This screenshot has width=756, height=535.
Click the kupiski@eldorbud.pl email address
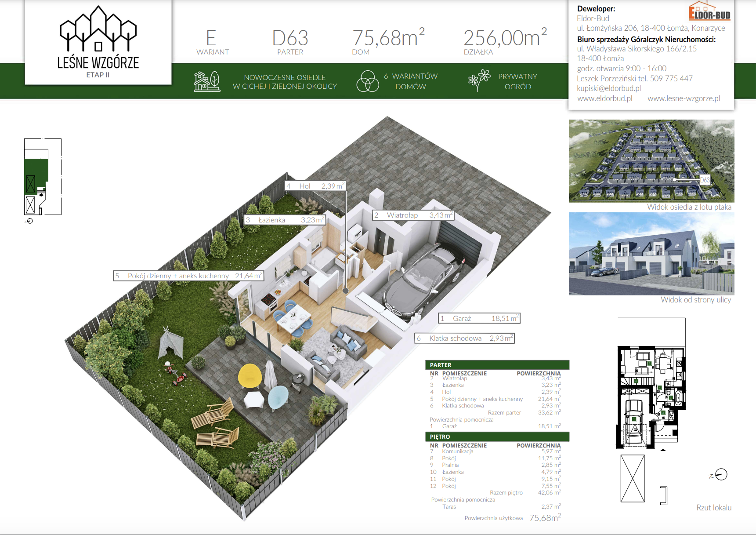point(608,88)
